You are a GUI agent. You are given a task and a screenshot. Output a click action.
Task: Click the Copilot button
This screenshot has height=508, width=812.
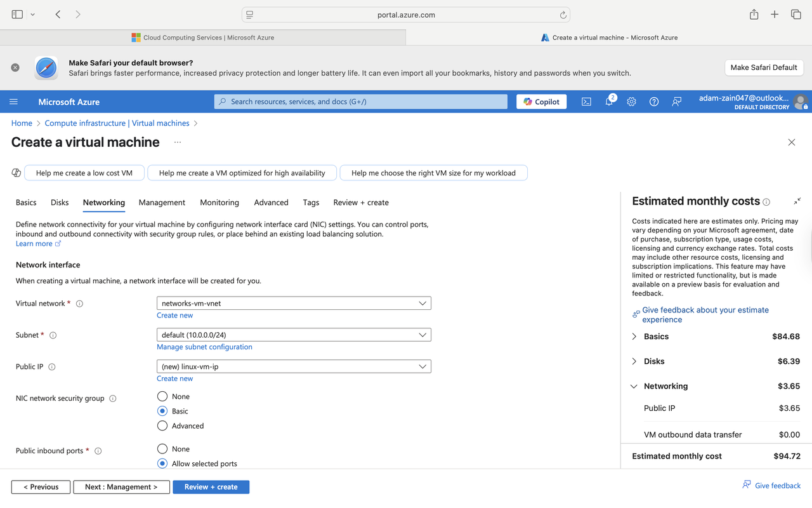click(x=542, y=102)
